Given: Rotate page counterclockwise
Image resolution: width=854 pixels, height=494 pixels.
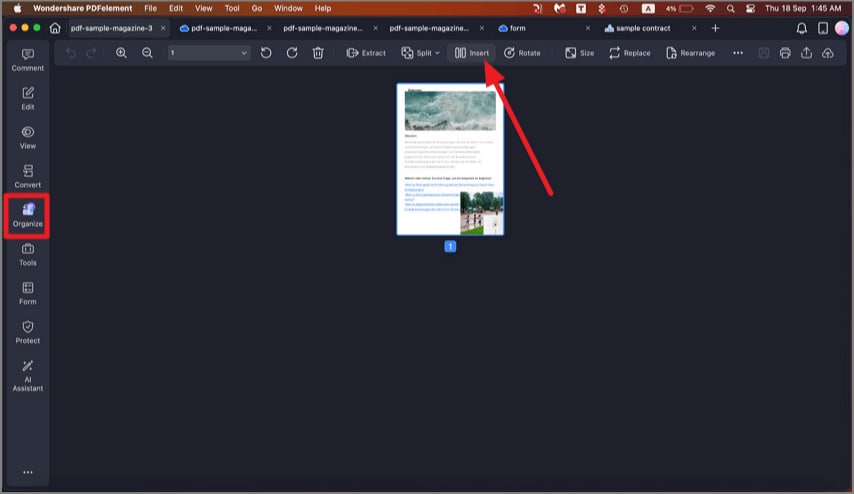Looking at the screenshot, I should [x=266, y=53].
